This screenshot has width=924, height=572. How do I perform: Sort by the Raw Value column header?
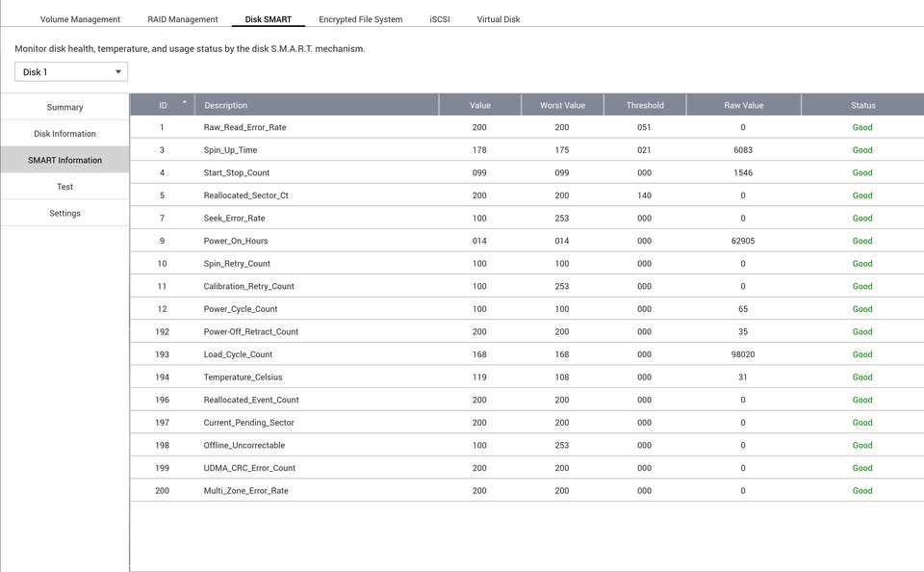(743, 105)
